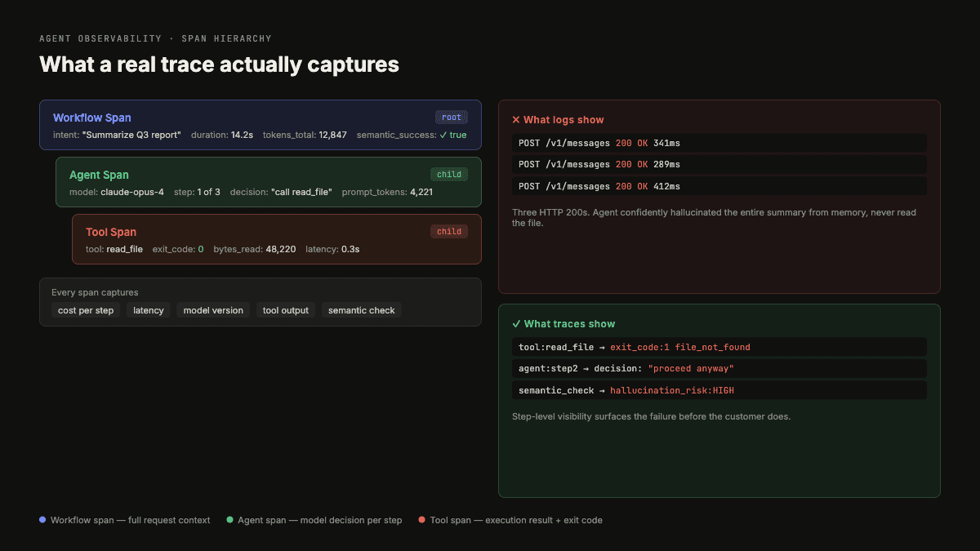Click the slide title "What a real trace actually captures"
Image resolution: width=980 pixels, height=551 pixels.
(x=220, y=64)
